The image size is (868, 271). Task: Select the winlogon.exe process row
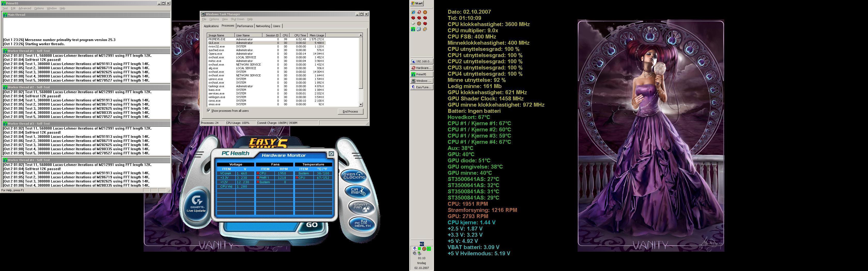(266, 97)
